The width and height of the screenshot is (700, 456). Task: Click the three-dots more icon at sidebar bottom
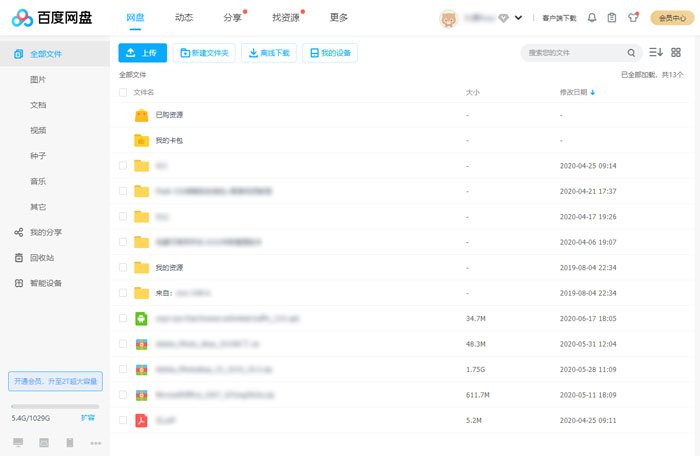point(96,443)
